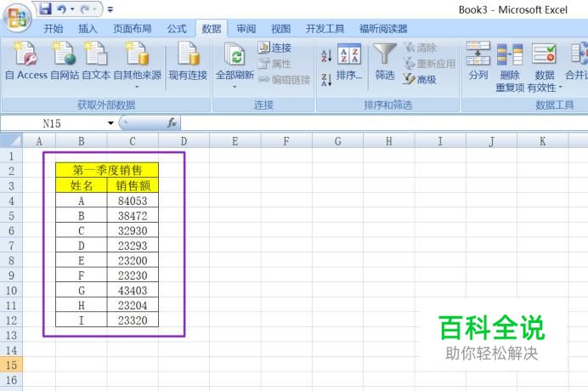Select the 数据 tab
The image size is (588, 391).
(x=211, y=29)
